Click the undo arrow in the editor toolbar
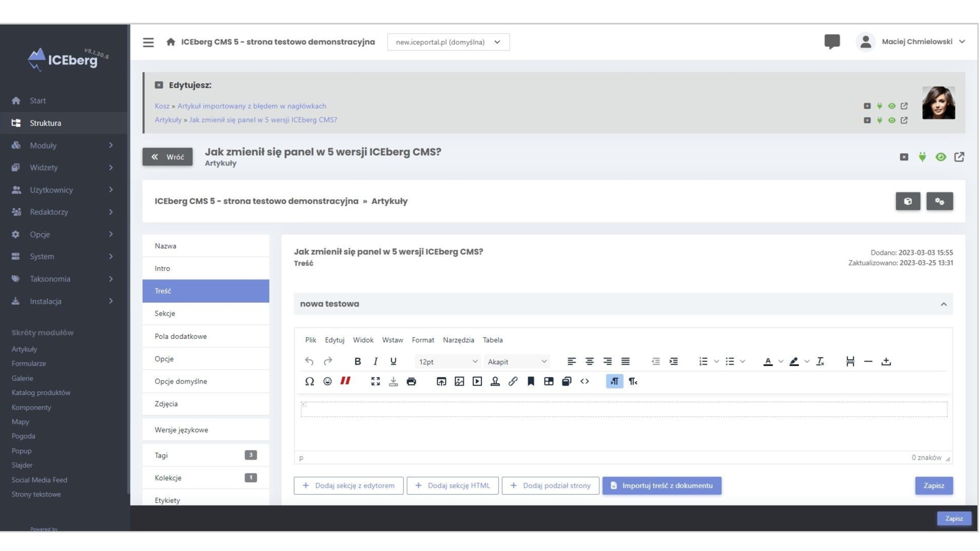 click(309, 361)
